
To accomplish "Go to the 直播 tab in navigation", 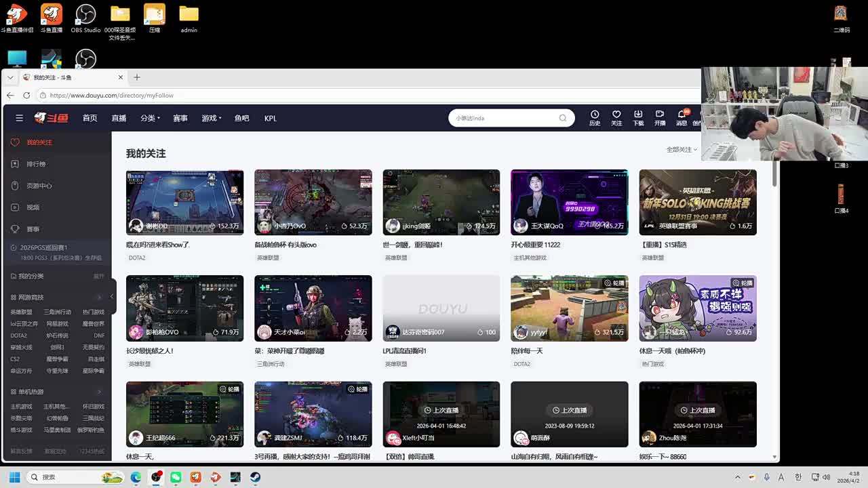I will coord(119,118).
